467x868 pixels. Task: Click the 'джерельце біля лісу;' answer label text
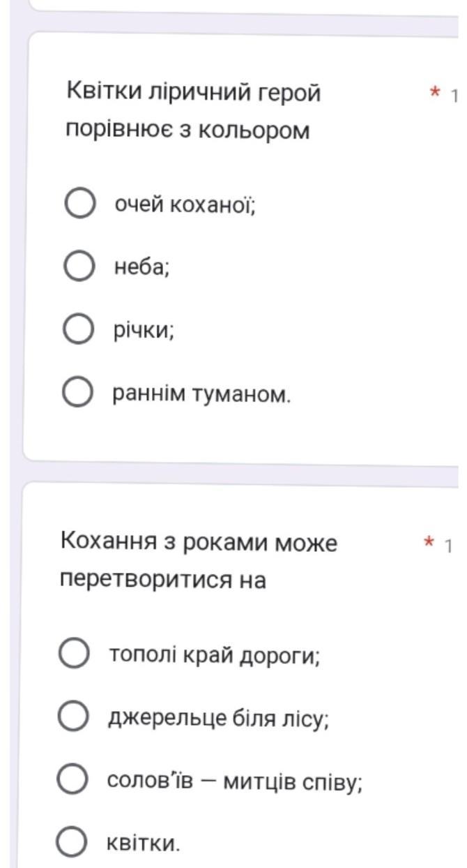218,717
